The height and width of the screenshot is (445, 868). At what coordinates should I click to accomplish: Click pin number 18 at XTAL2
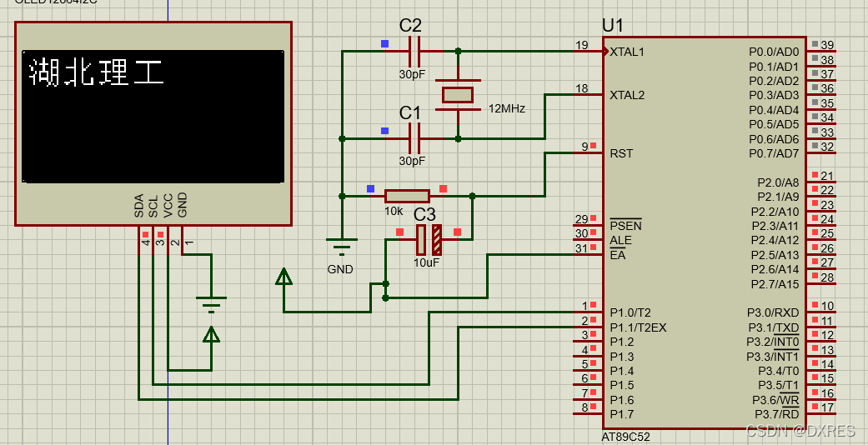[x=581, y=88]
